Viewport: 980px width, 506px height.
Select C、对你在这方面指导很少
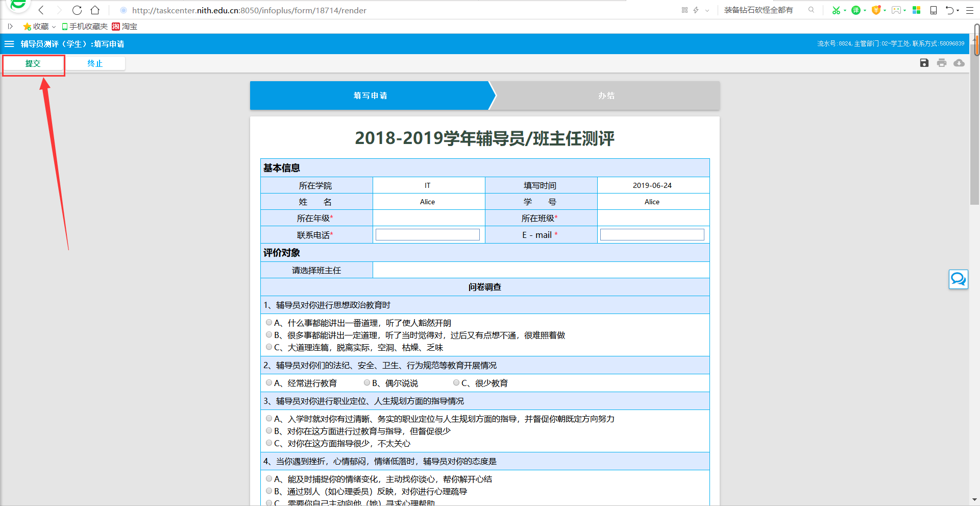tap(268, 443)
